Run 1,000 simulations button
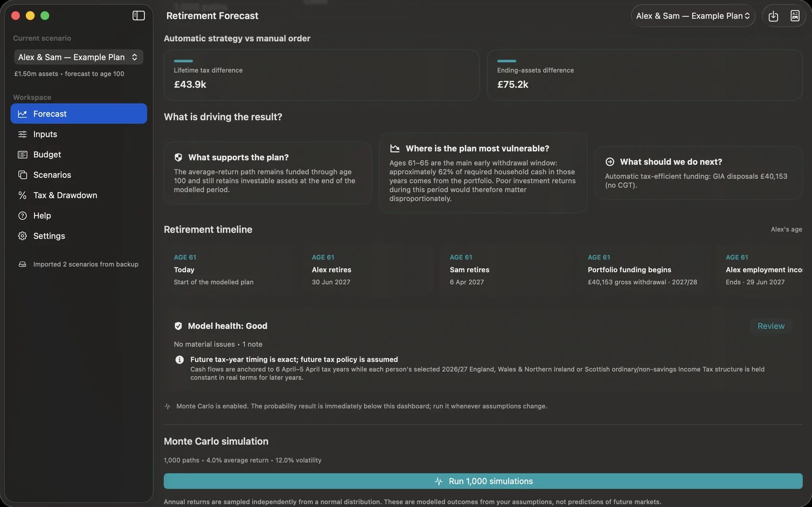Screen dimensions: 812x507 point(483,481)
